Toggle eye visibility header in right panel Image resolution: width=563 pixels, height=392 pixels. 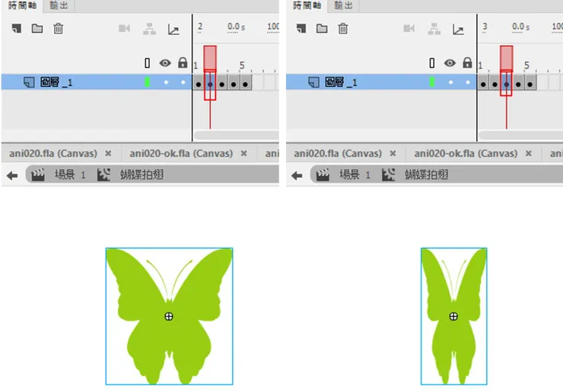coord(450,63)
